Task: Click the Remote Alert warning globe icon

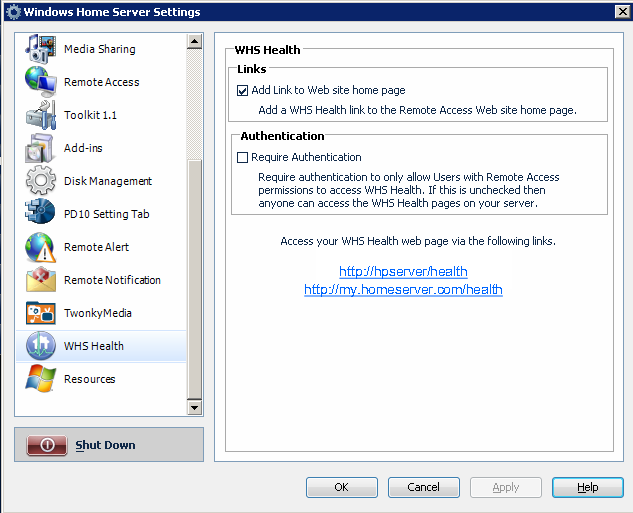Action: pyautogui.click(x=40, y=247)
